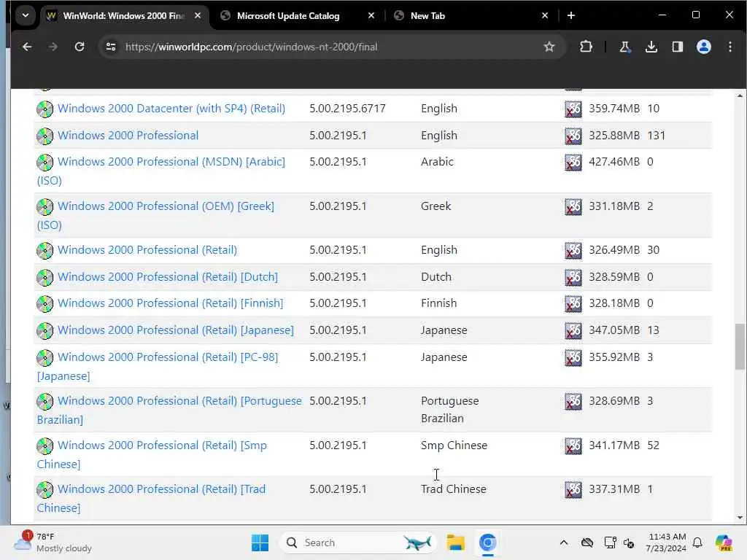Open the Chrome profile avatar
The height and width of the screenshot is (560, 747).
(x=704, y=47)
